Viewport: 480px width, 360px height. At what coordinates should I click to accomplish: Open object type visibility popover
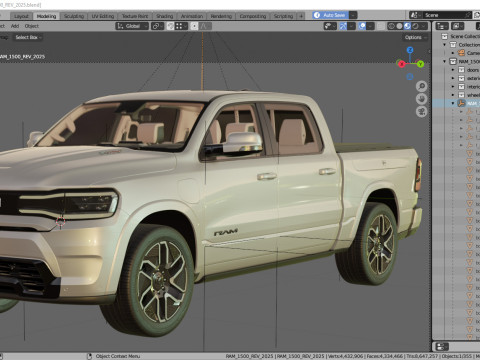330,26
